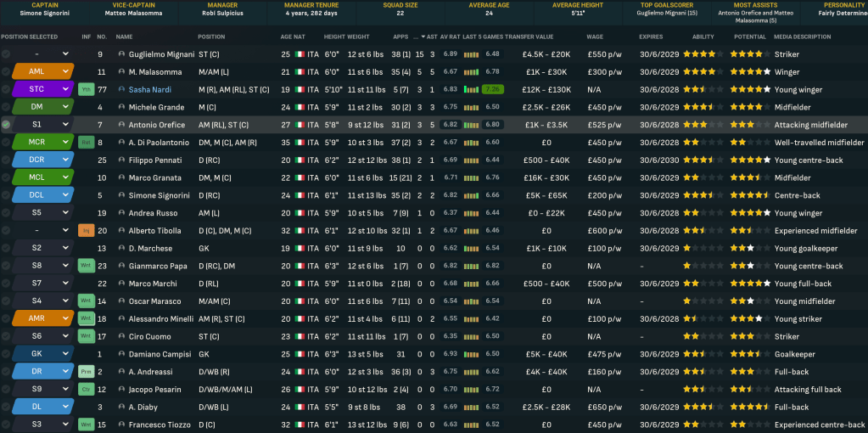Click the player icon beside Guglielmo Mignani

[121, 54]
